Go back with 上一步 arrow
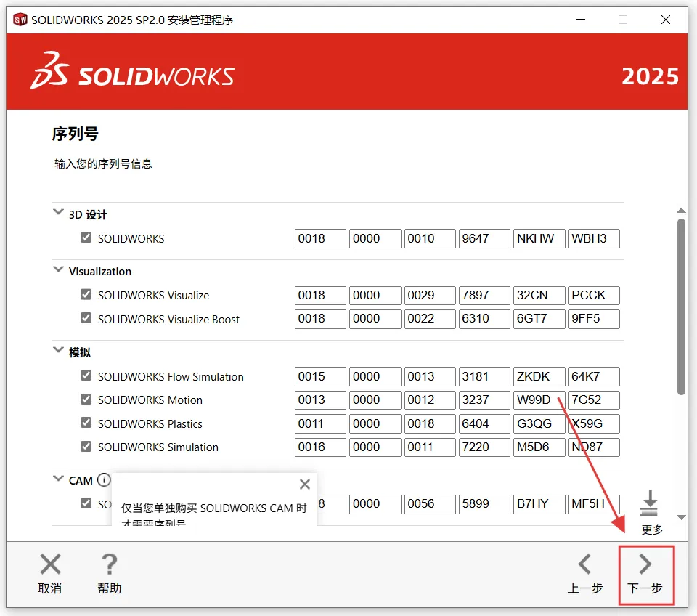 (584, 564)
